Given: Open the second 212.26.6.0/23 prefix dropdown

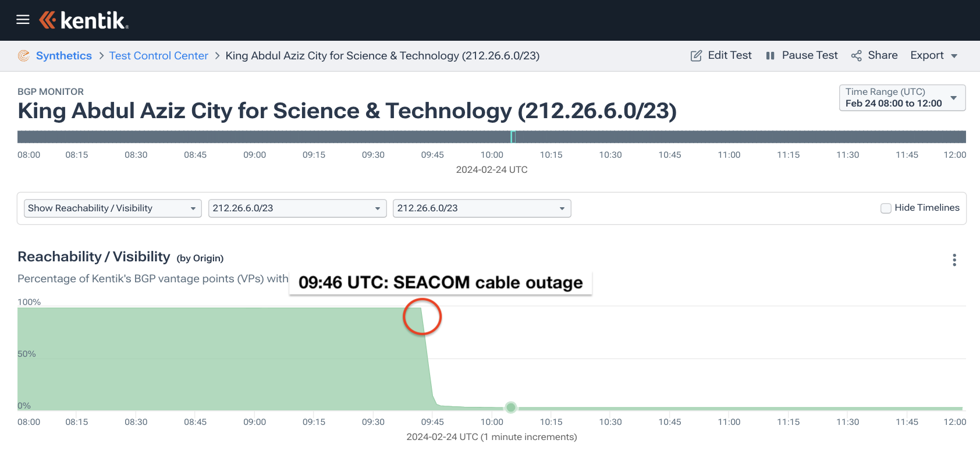Looking at the screenshot, I should coord(482,208).
